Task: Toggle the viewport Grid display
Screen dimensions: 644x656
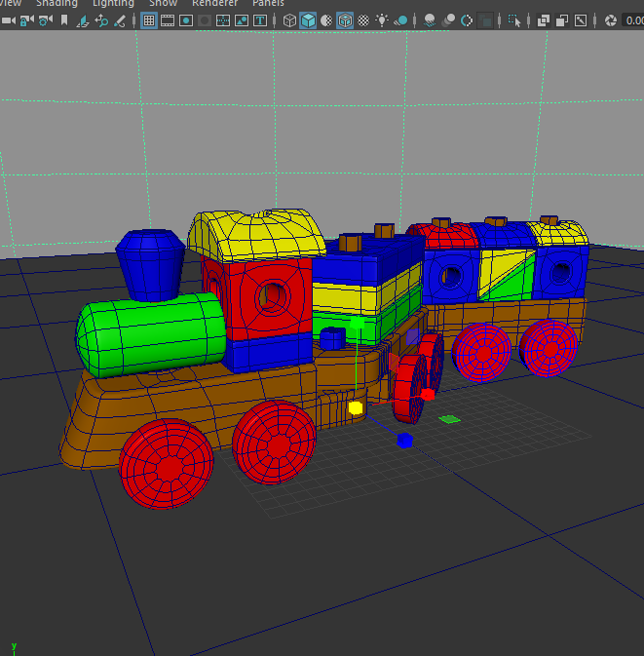Action: click(149, 19)
